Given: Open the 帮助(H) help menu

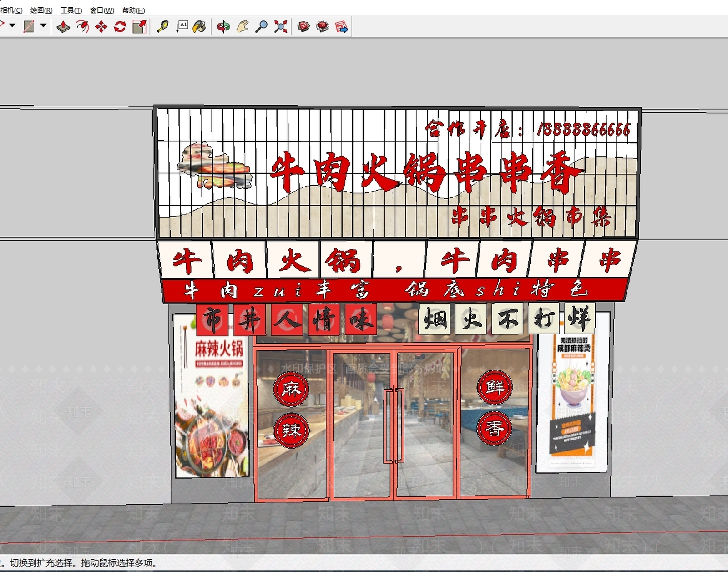Looking at the screenshot, I should 134,10.
